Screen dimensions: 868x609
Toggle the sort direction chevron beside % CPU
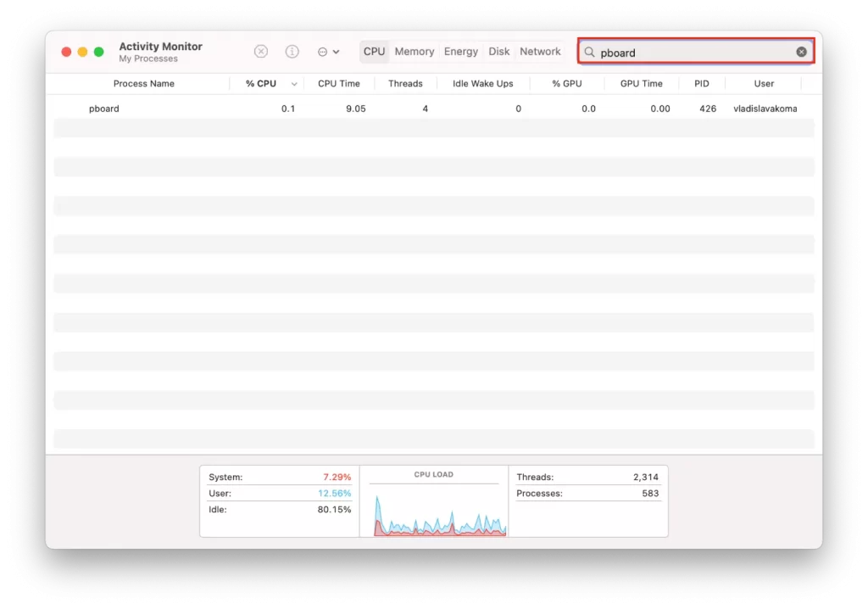[294, 84]
